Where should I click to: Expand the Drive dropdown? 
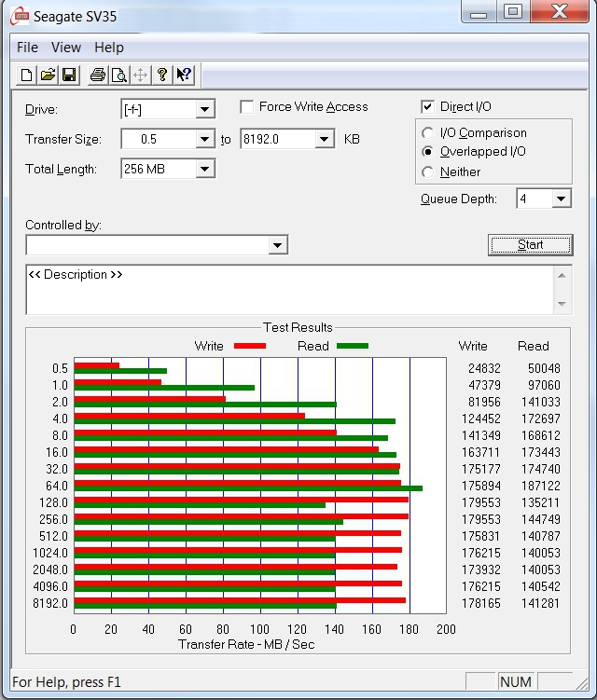(205, 110)
